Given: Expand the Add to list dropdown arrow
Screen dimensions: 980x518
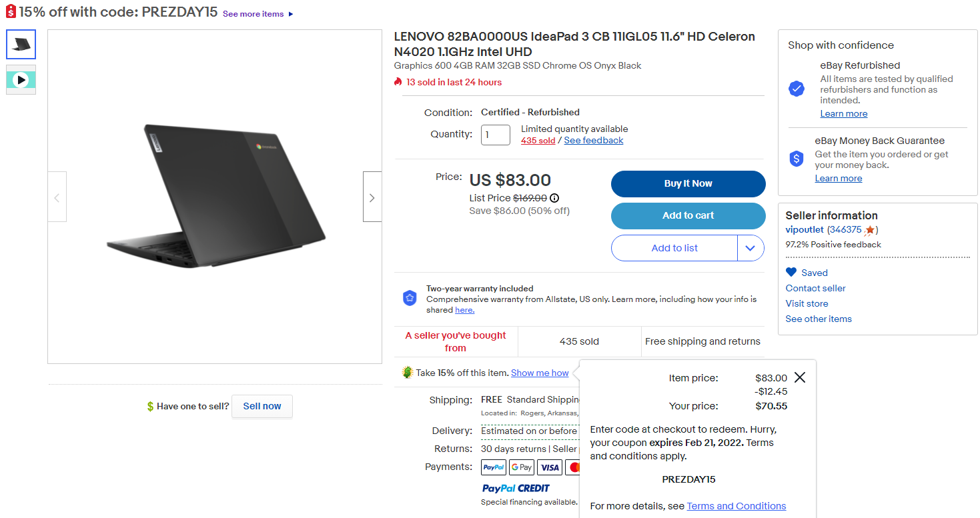Looking at the screenshot, I should 751,248.
